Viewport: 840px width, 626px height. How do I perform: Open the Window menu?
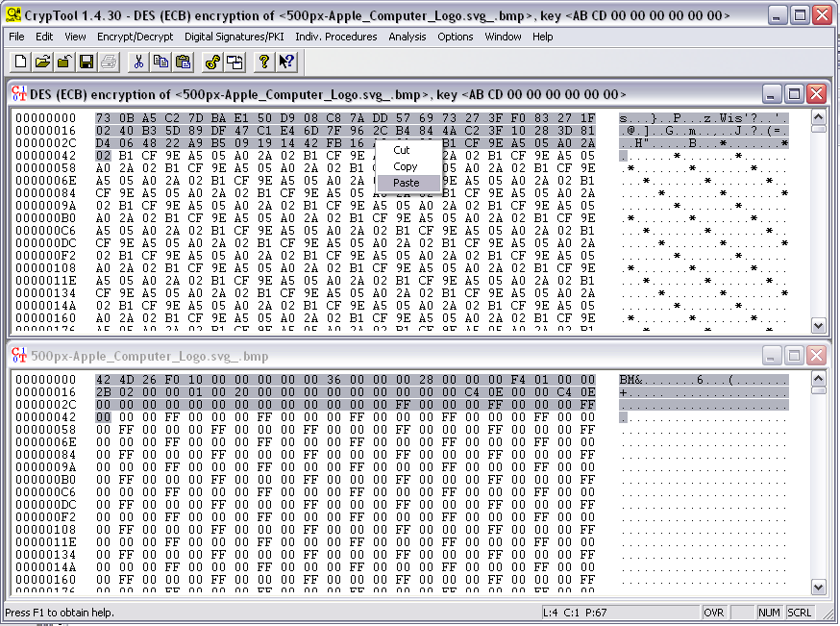503,37
